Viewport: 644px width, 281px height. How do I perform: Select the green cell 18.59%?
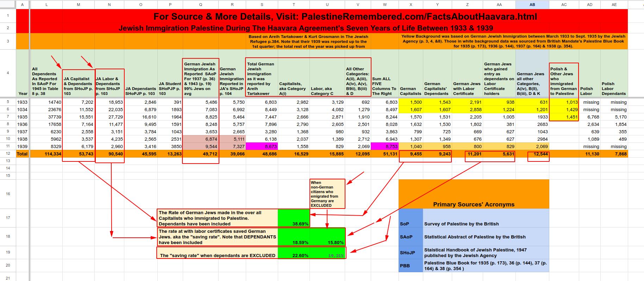click(294, 236)
